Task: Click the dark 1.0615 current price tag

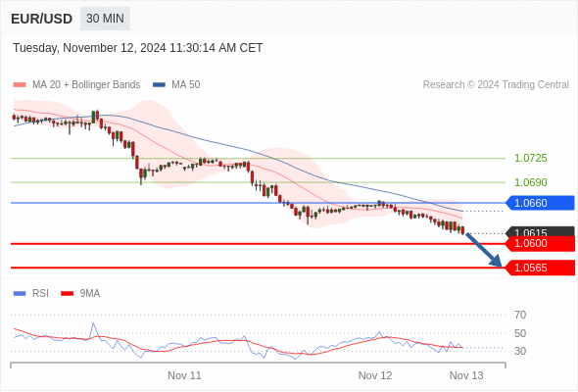Action: (540, 231)
